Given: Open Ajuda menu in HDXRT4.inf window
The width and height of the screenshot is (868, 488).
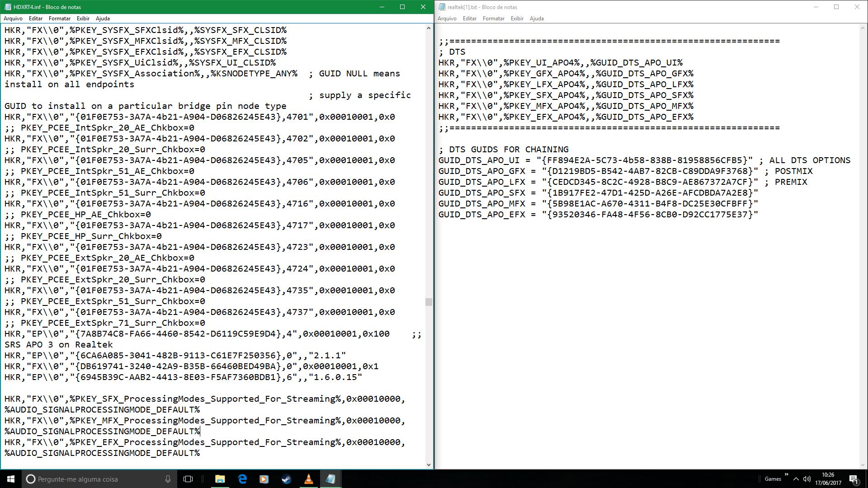Looking at the screenshot, I should 103,19.
